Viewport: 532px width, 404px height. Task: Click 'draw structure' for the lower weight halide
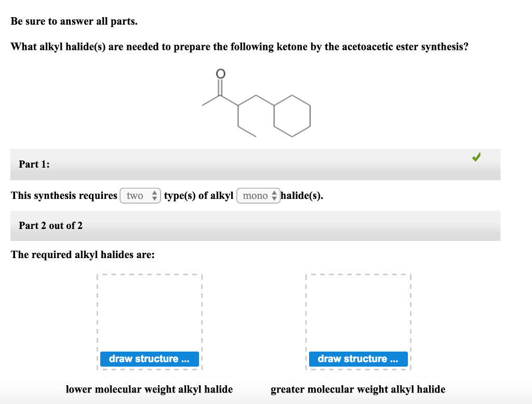coord(150,359)
